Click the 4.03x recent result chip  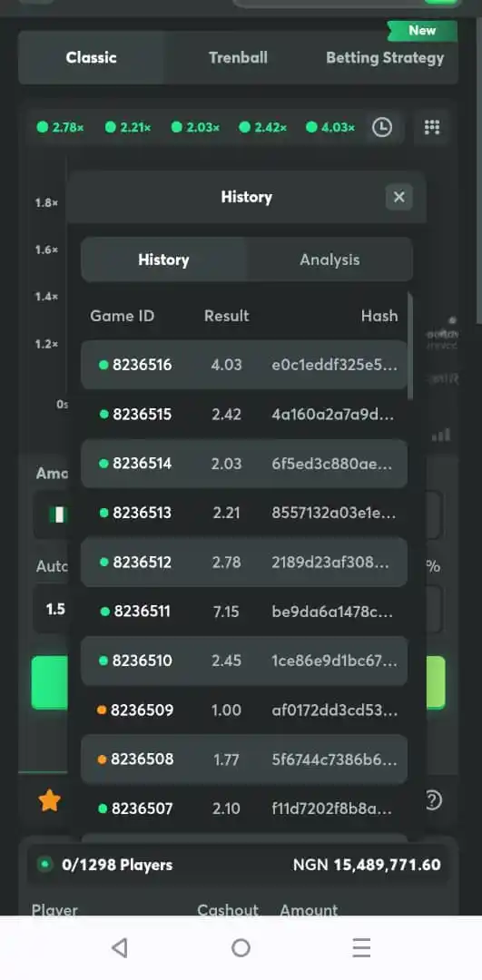coord(330,128)
